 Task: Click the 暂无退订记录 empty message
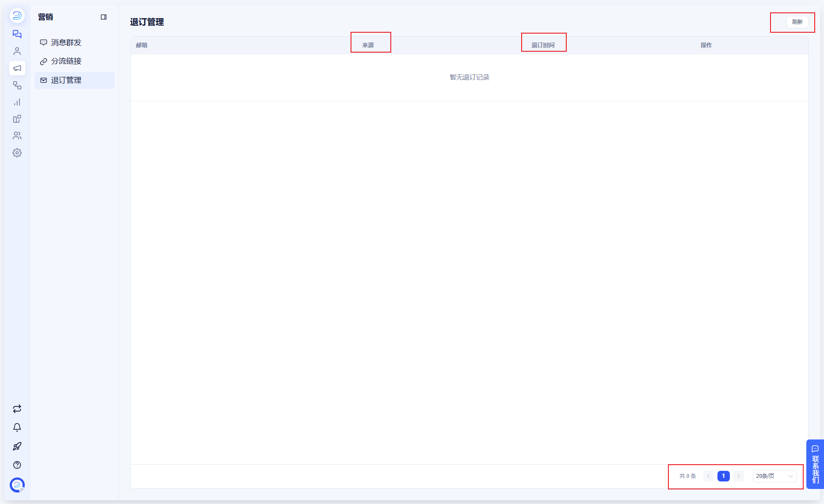[469, 77]
